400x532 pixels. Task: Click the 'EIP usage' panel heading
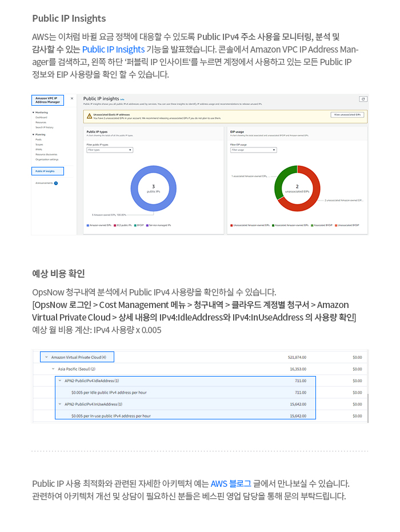237,131
